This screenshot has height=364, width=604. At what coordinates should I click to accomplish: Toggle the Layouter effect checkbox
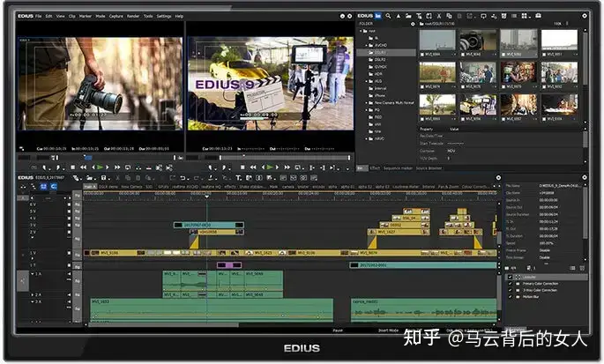(x=510, y=277)
